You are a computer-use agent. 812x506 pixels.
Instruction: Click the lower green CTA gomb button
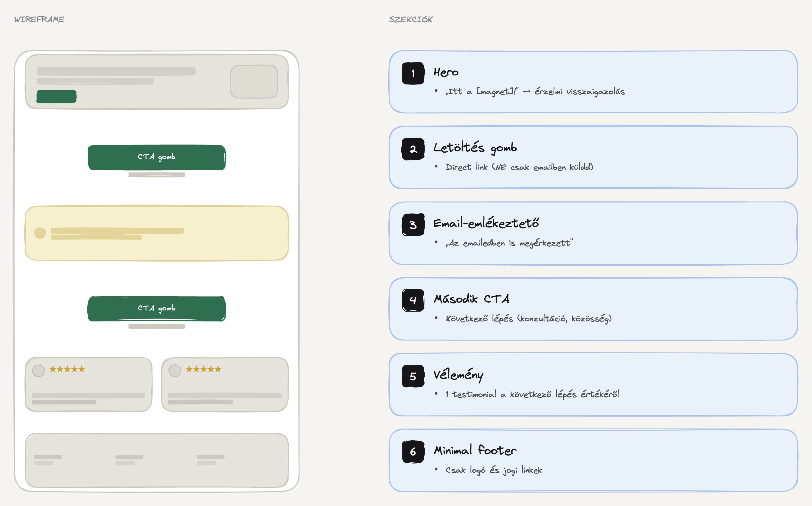pos(156,309)
